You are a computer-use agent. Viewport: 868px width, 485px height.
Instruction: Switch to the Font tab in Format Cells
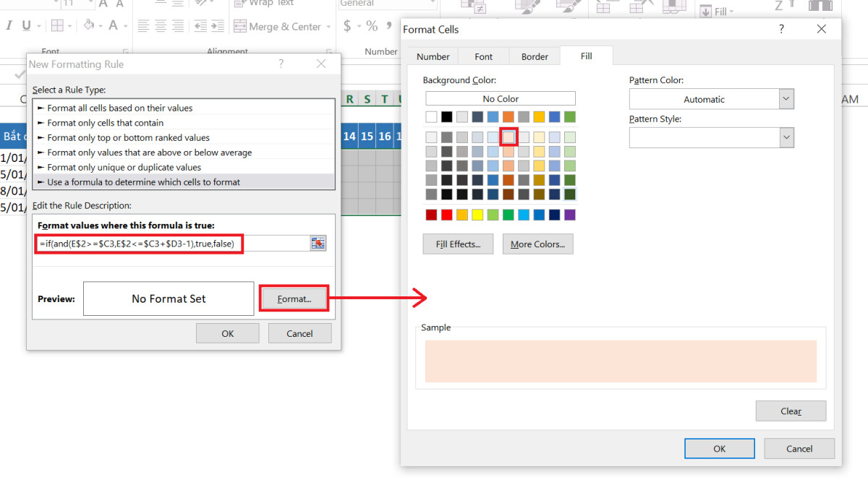click(483, 56)
